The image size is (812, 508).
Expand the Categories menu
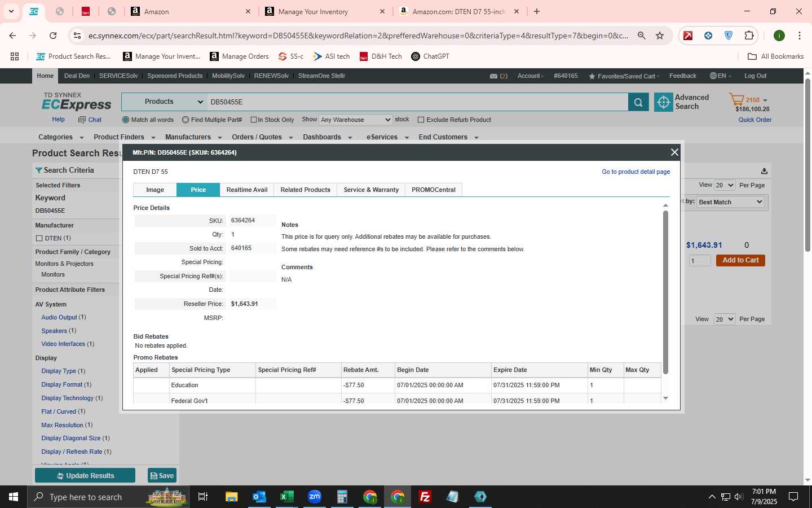tap(60, 137)
